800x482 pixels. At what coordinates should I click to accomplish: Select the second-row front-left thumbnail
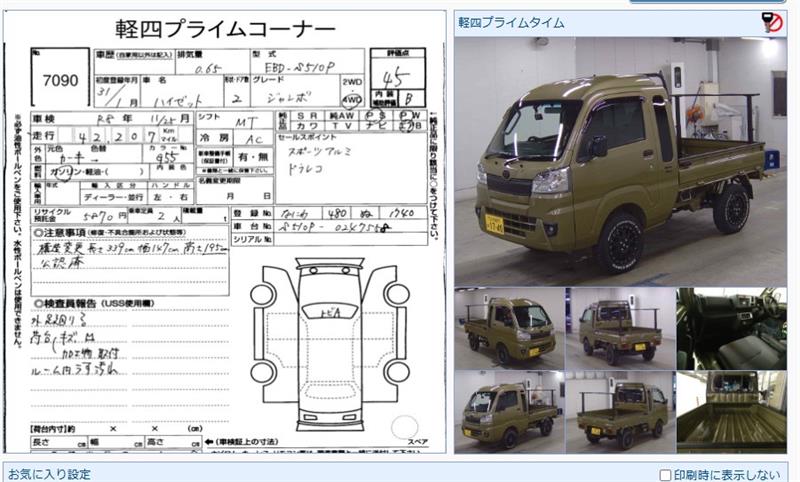tap(508, 411)
